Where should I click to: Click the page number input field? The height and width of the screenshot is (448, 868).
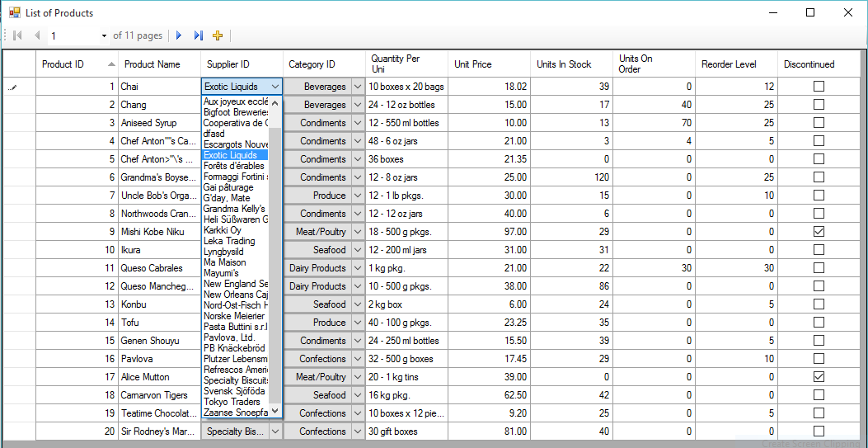pyautogui.click(x=73, y=36)
